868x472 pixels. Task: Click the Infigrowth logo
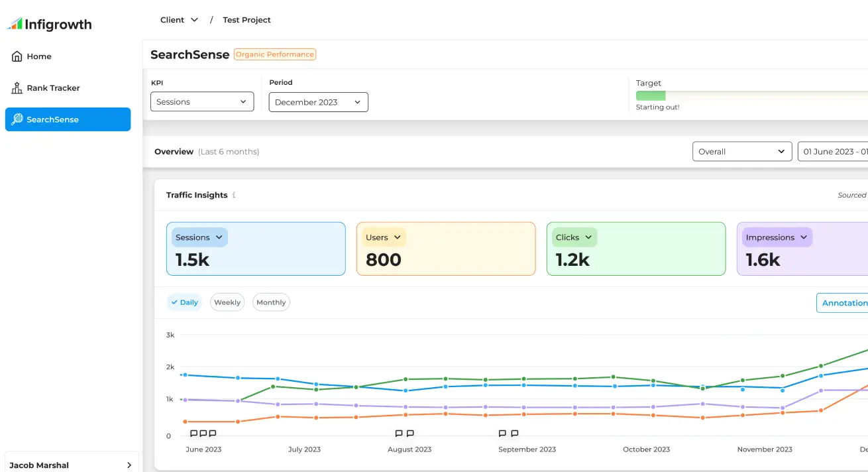point(50,25)
